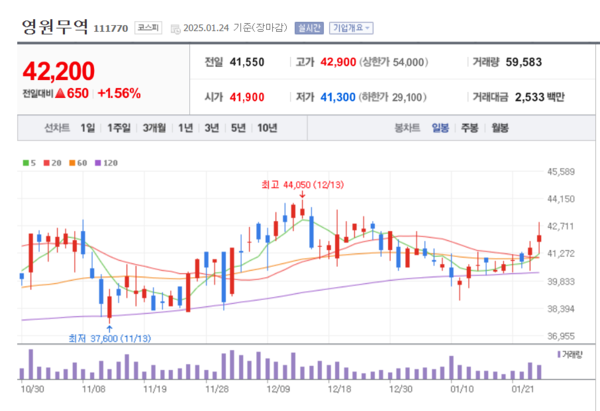Choose the 10년 line chart range

[x=267, y=128]
